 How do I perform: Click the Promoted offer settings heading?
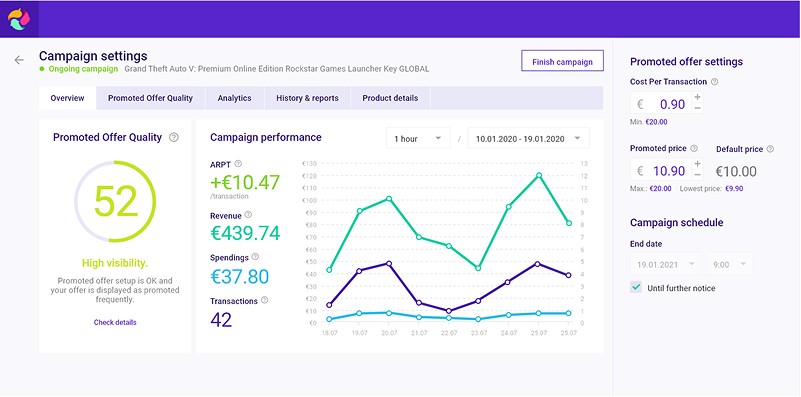click(687, 62)
